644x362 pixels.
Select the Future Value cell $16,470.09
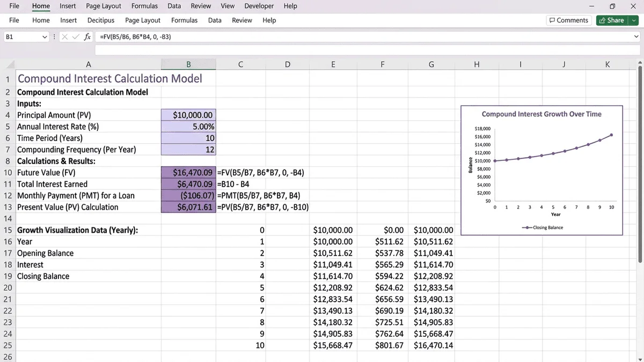188,173
